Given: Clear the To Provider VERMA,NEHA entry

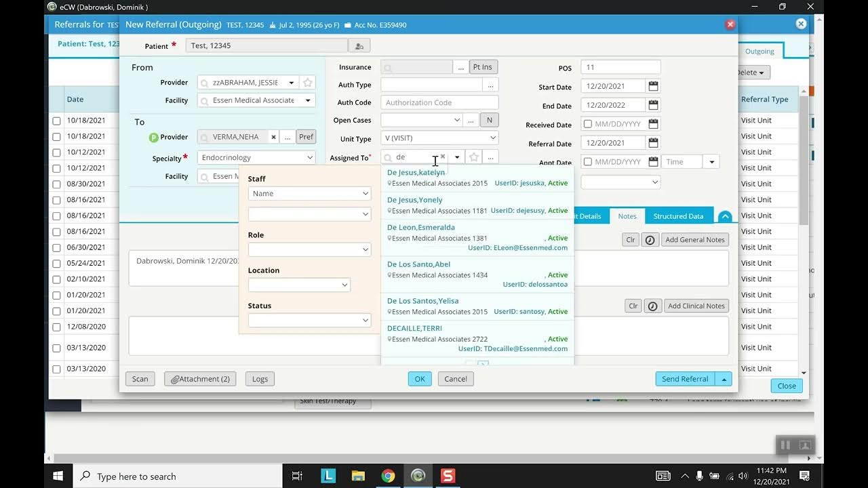Looking at the screenshot, I should tap(273, 137).
